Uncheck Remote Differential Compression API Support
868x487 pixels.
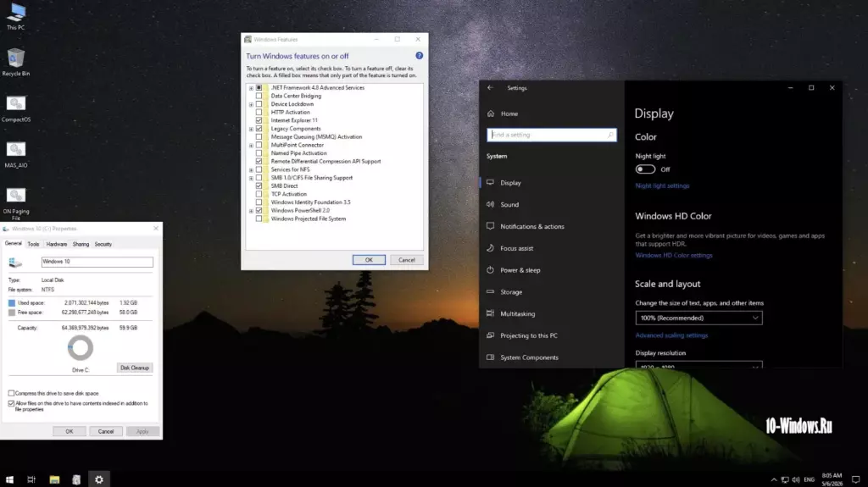tap(259, 161)
